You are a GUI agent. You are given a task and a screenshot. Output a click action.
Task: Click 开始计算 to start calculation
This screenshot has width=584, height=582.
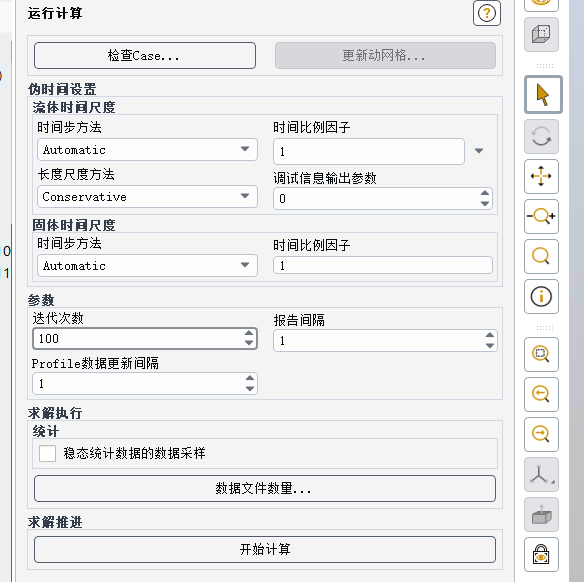[x=265, y=549]
